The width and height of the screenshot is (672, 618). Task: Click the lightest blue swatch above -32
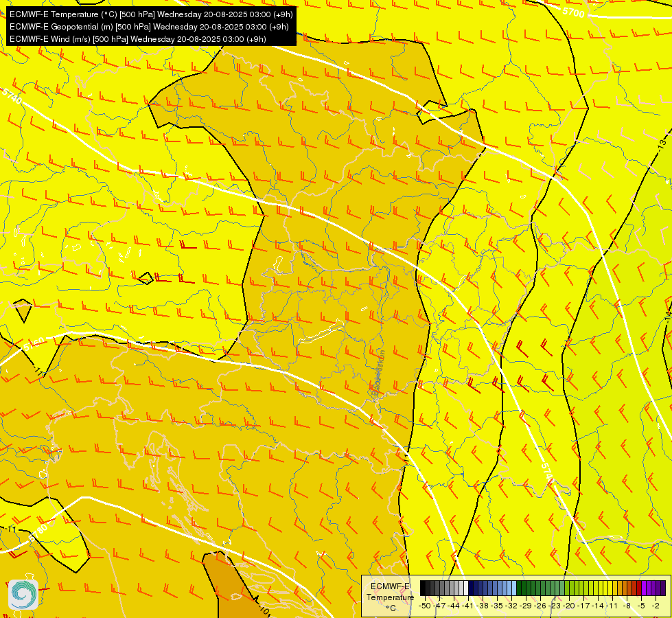click(514, 588)
